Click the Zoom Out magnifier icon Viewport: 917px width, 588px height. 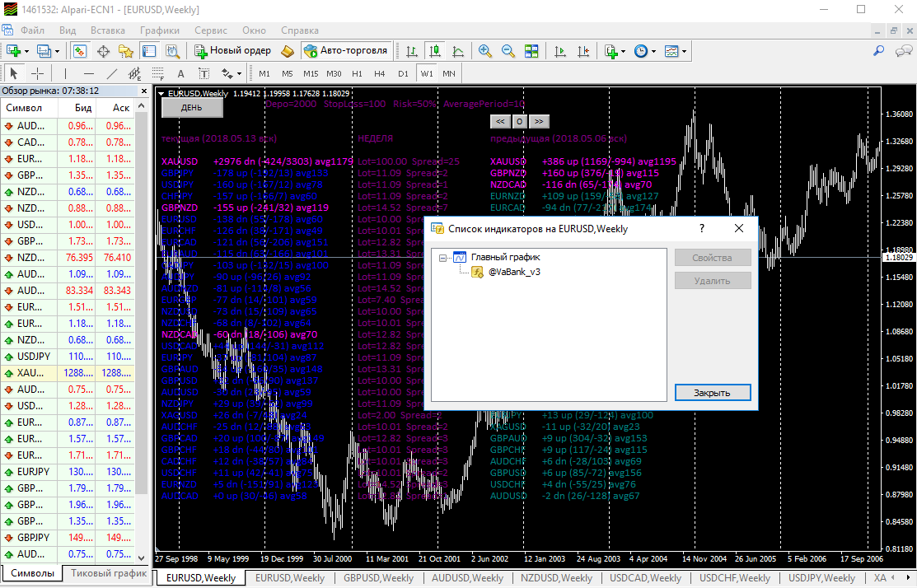[508, 51]
